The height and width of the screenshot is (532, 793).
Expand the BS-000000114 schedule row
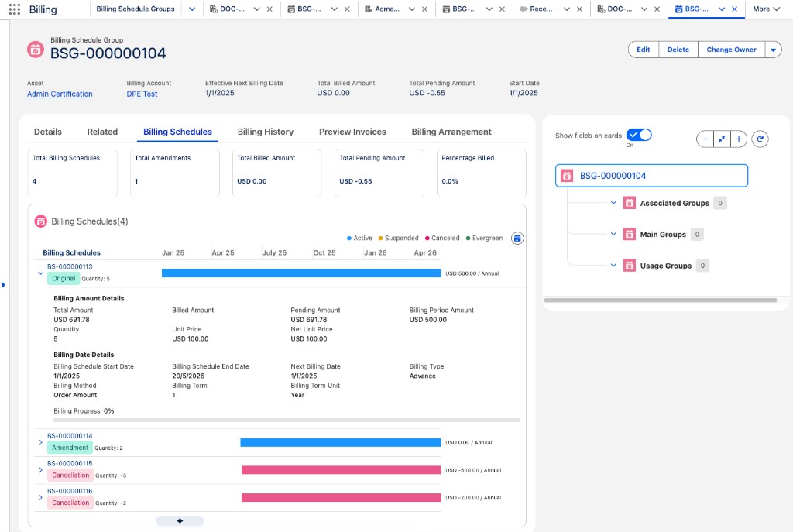coord(41,442)
